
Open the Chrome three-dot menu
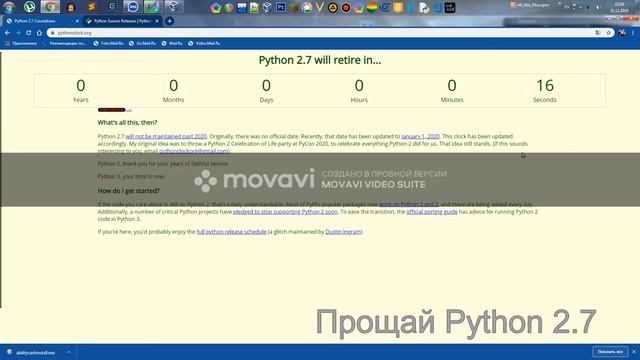pyautogui.click(x=633, y=33)
